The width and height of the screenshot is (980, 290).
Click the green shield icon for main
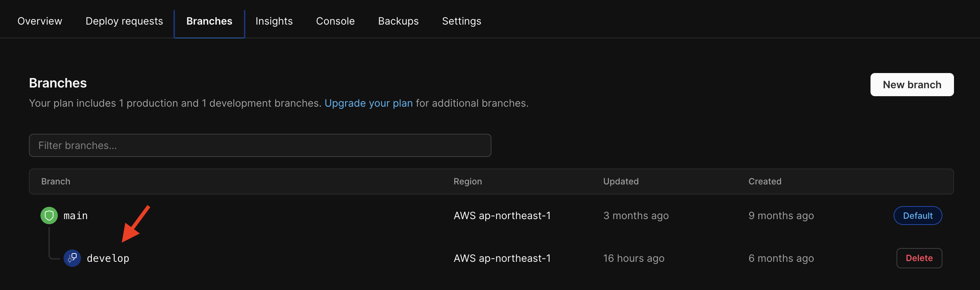(x=49, y=216)
